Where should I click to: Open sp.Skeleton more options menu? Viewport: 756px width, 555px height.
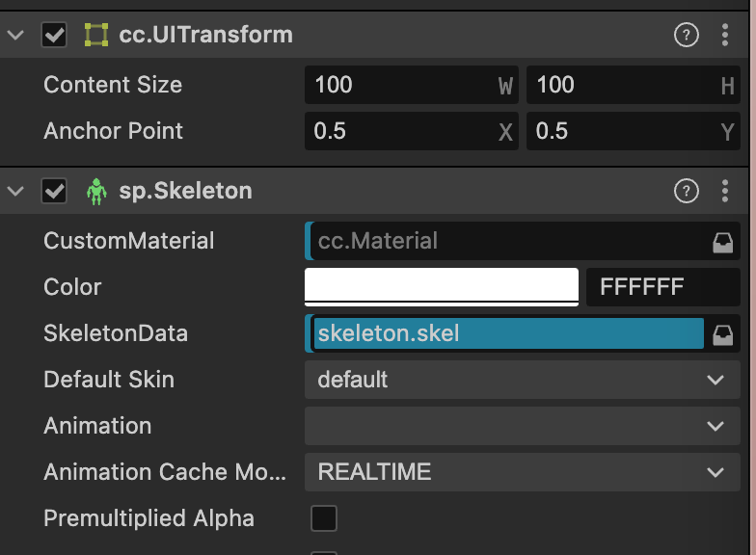[725, 192]
